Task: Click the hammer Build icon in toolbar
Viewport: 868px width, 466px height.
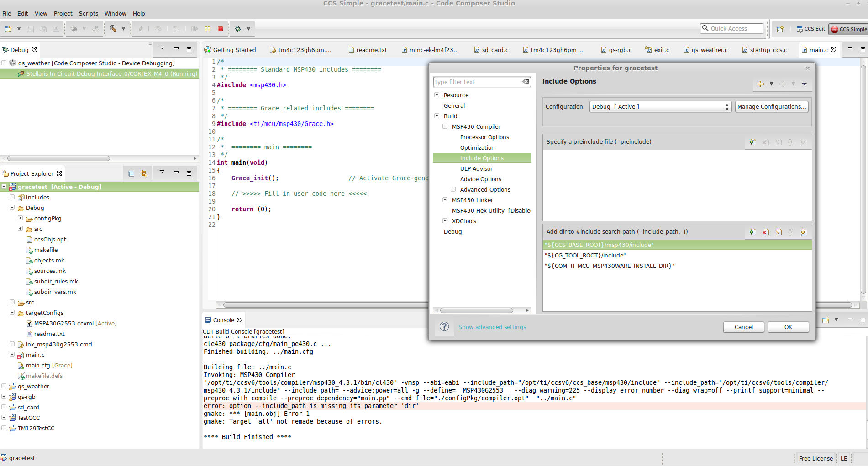Action: (113, 29)
